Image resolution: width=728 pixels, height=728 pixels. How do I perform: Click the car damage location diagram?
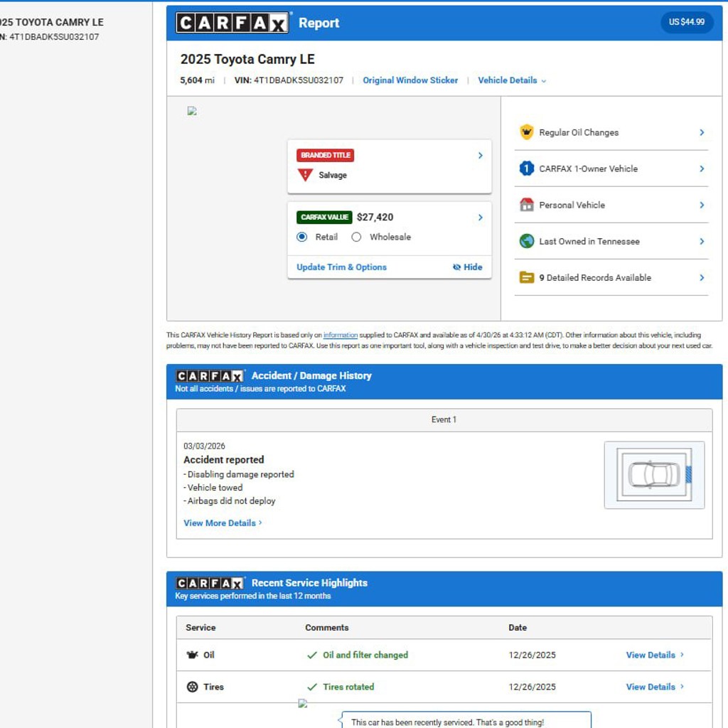click(654, 474)
